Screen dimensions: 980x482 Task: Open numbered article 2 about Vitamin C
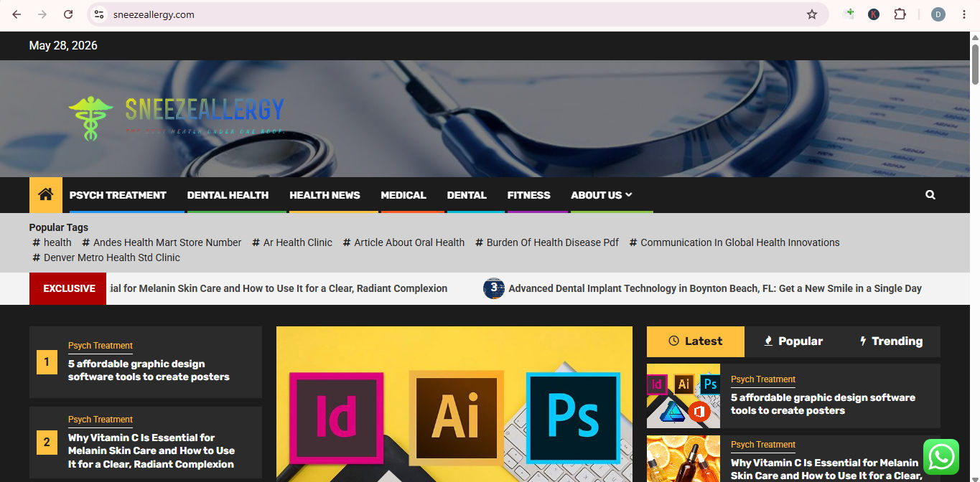coord(151,450)
